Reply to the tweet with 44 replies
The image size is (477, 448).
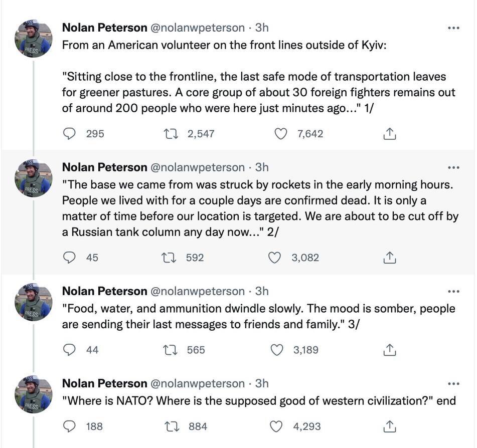tap(70, 350)
